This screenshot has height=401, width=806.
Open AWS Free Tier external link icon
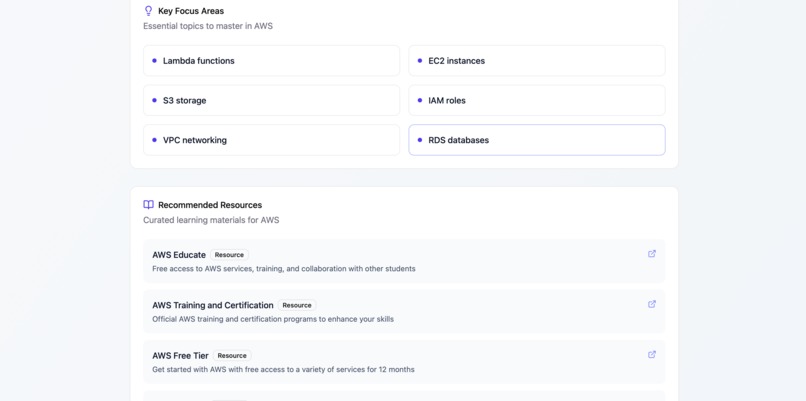pos(652,354)
